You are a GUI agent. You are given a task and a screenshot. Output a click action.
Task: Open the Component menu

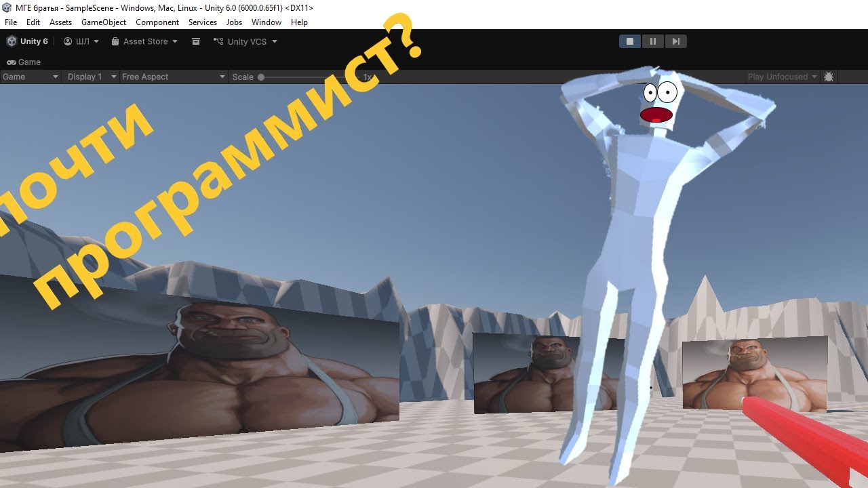tap(157, 22)
